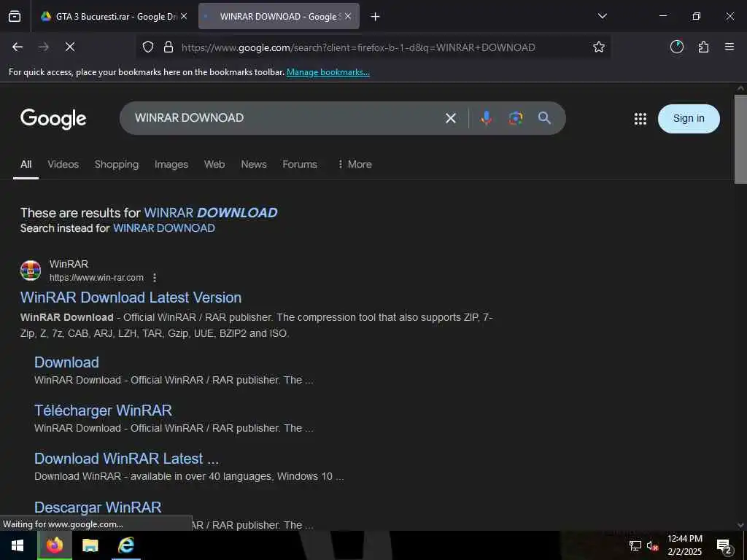Viewport: 747px width, 560px height.
Task: Open tracking protection shield icon
Action: pyautogui.click(x=148, y=47)
